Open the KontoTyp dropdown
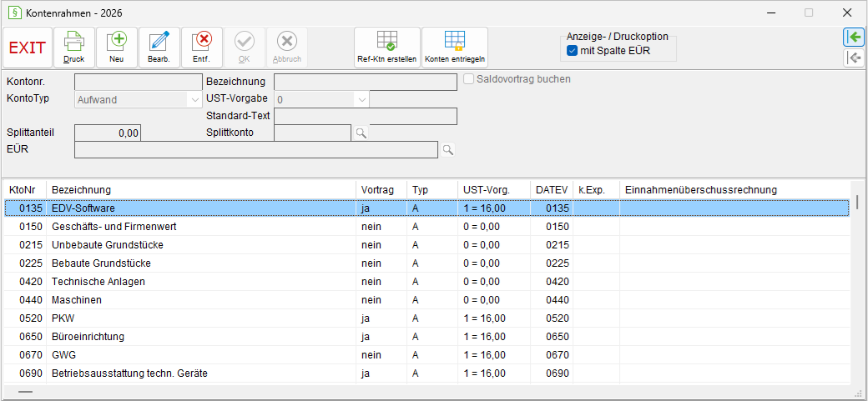This screenshot has height=401, width=868. point(194,100)
